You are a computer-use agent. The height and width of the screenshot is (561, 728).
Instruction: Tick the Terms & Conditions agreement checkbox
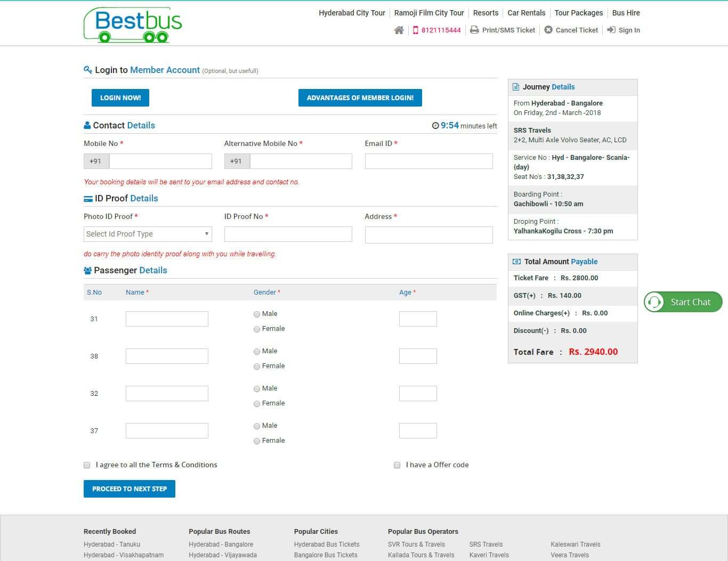(87, 465)
